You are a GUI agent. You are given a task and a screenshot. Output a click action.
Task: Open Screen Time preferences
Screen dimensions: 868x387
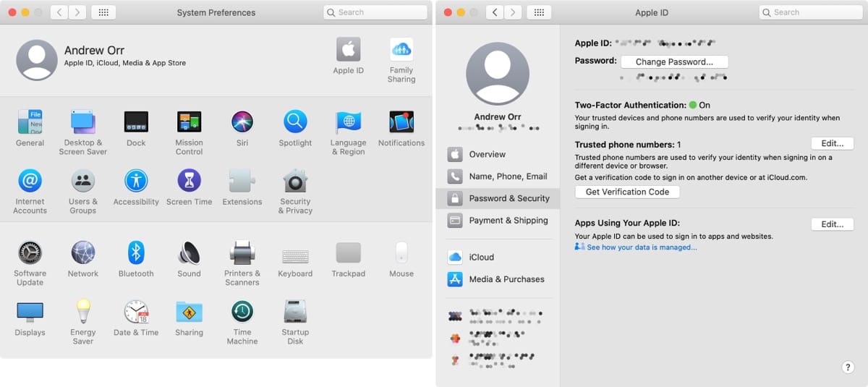(x=189, y=187)
